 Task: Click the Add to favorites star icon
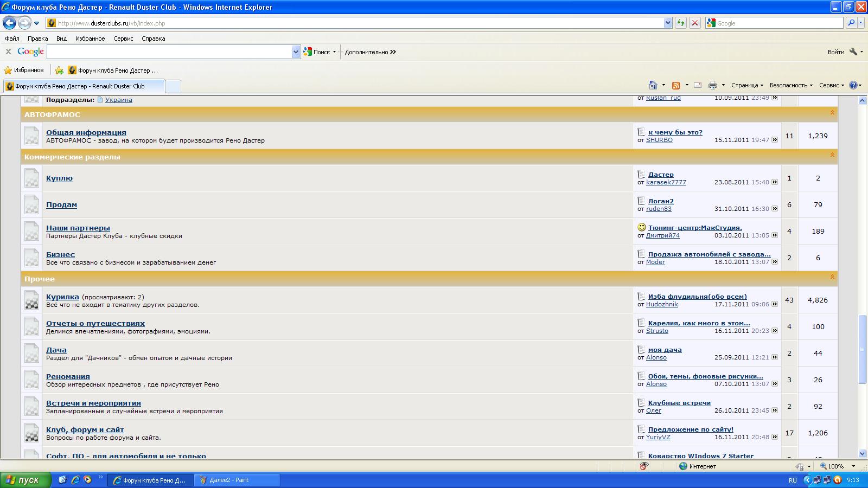pyautogui.click(x=59, y=70)
